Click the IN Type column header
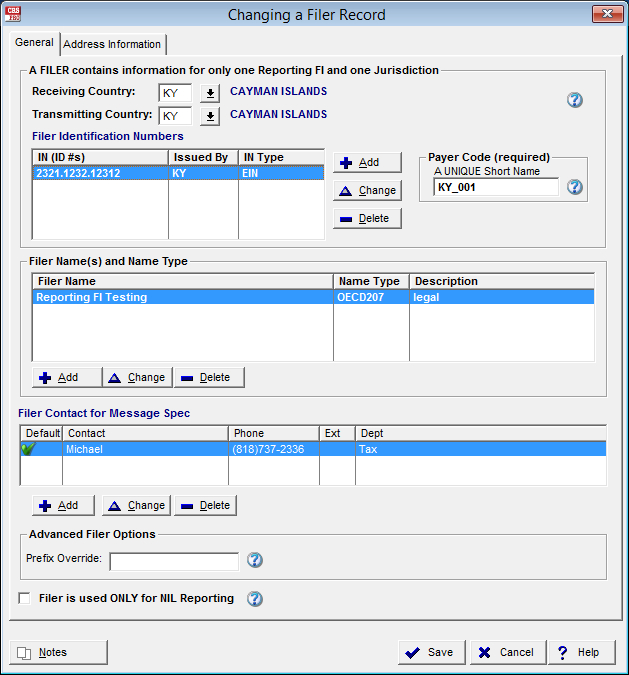 pyautogui.click(x=282, y=157)
